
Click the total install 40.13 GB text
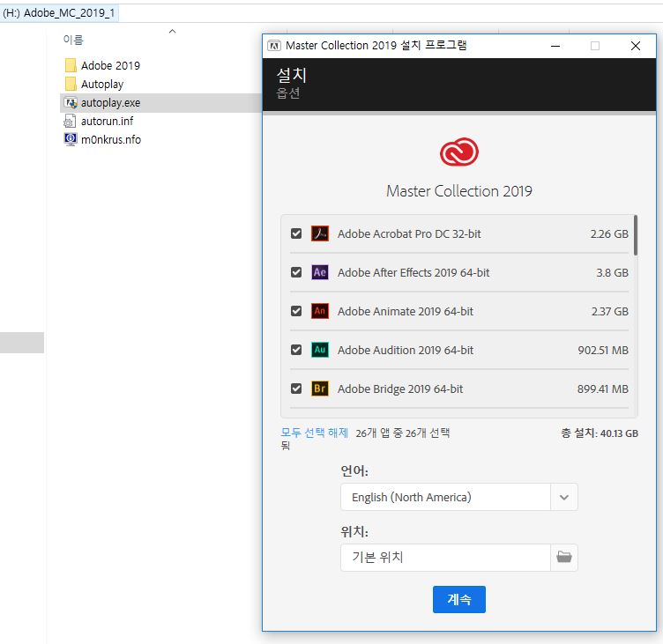600,433
